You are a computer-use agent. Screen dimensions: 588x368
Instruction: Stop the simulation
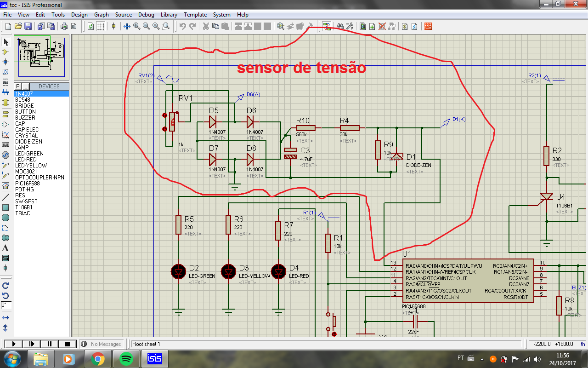(68, 344)
